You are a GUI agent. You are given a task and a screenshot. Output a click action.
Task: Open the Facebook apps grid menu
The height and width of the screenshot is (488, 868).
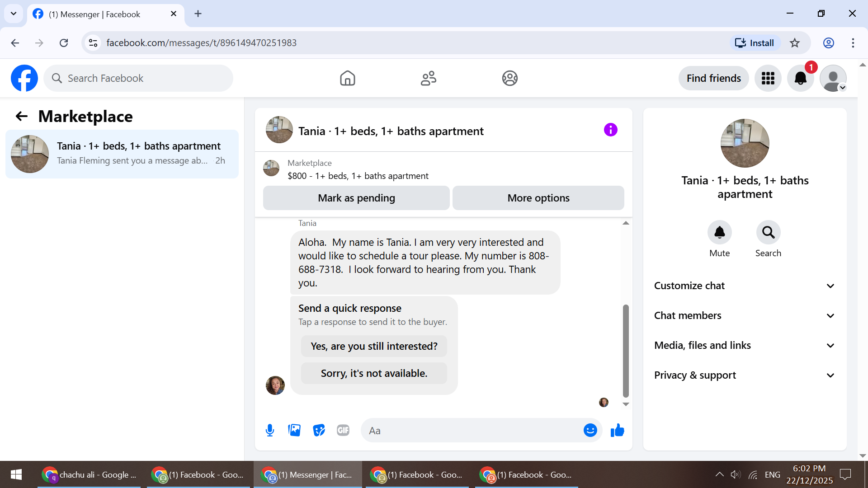(768, 78)
